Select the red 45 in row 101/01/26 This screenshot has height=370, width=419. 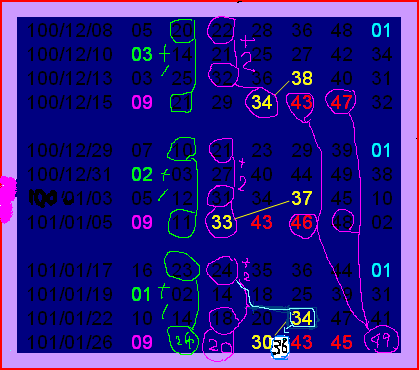click(341, 342)
